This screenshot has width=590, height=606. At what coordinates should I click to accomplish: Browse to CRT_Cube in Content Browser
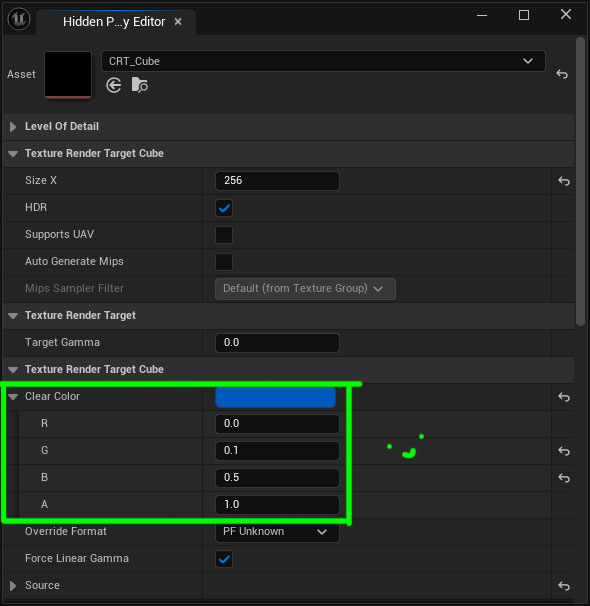[139, 85]
